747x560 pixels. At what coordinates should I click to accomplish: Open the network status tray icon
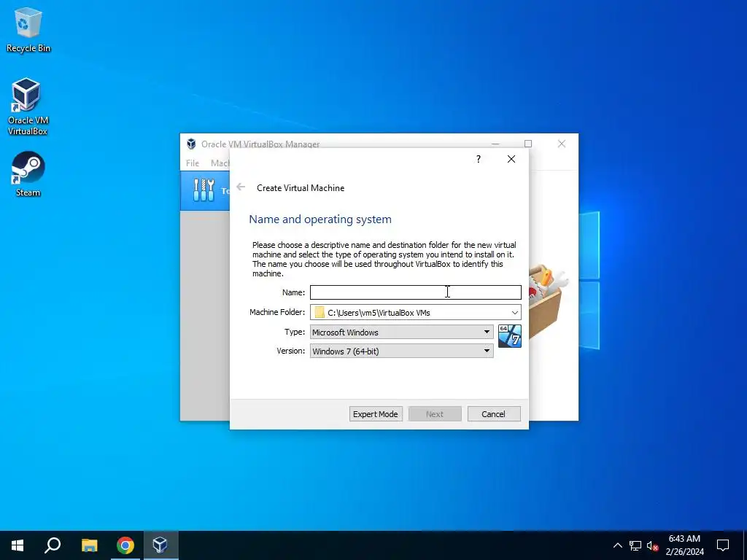point(635,545)
